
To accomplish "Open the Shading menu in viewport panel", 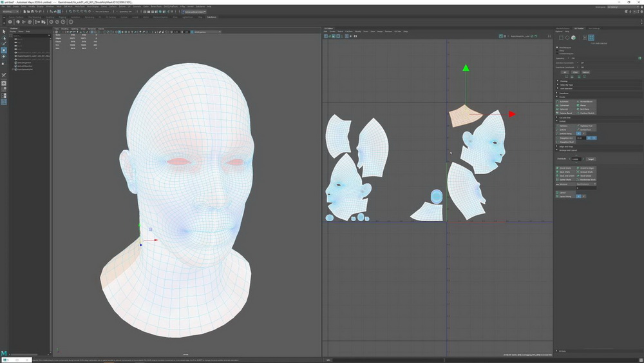I will pos(64,29).
